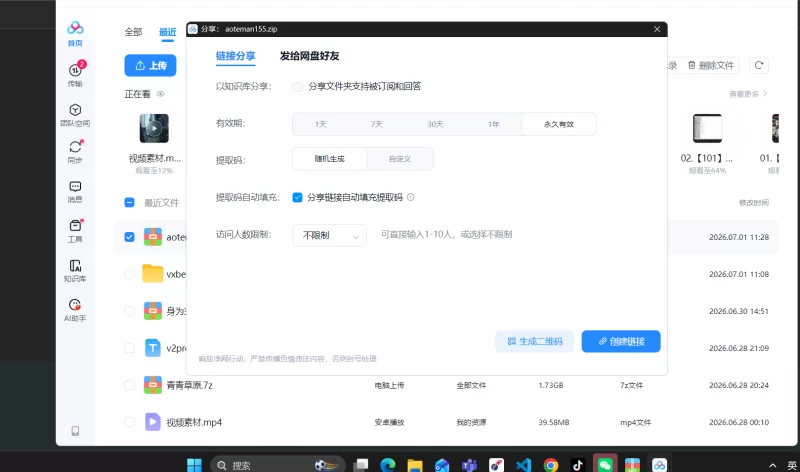Click the 生成二维码 button
The height and width of the screenshot is (472, 800).
535,341
